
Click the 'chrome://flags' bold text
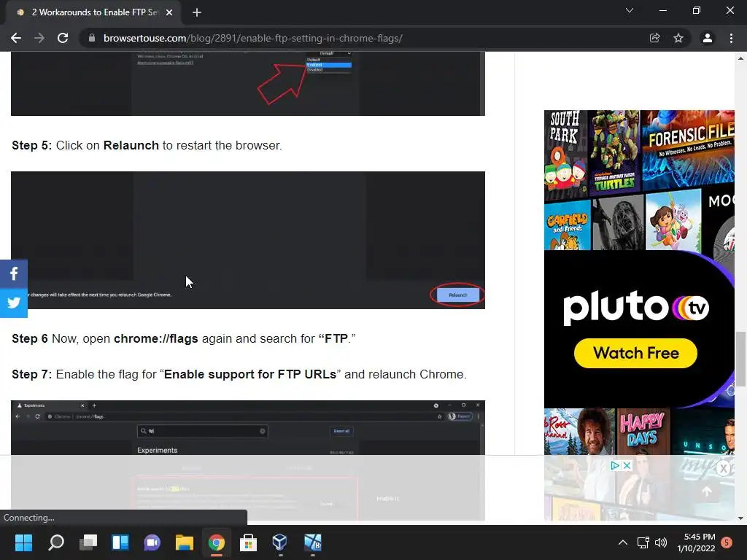156,338
